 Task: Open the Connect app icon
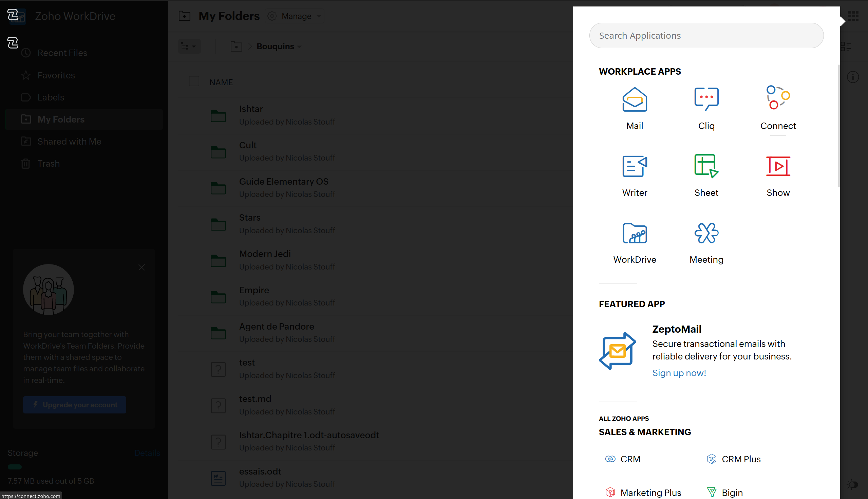pyautogui.click(x=778, y=98)
